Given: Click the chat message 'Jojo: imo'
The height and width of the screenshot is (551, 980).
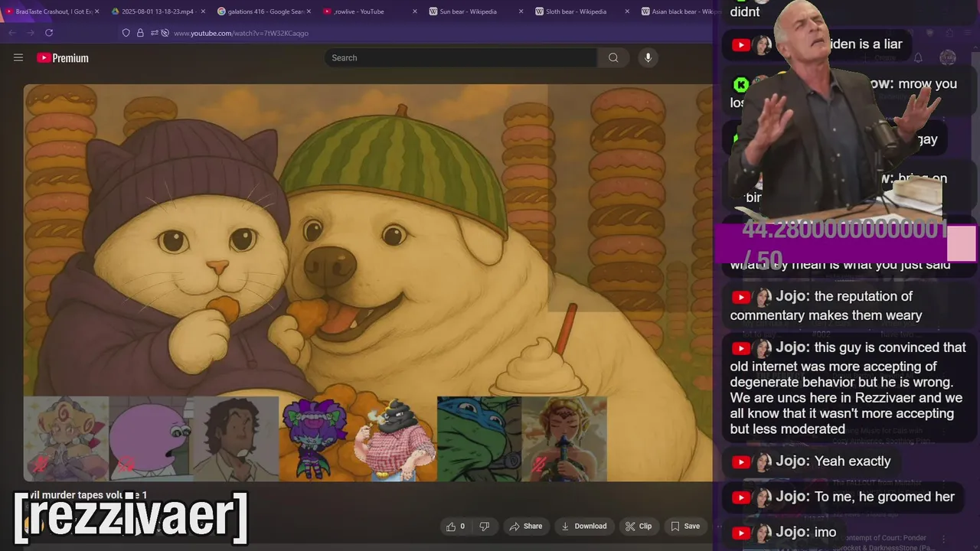Looking at the screenshot, I should (784, 532).
